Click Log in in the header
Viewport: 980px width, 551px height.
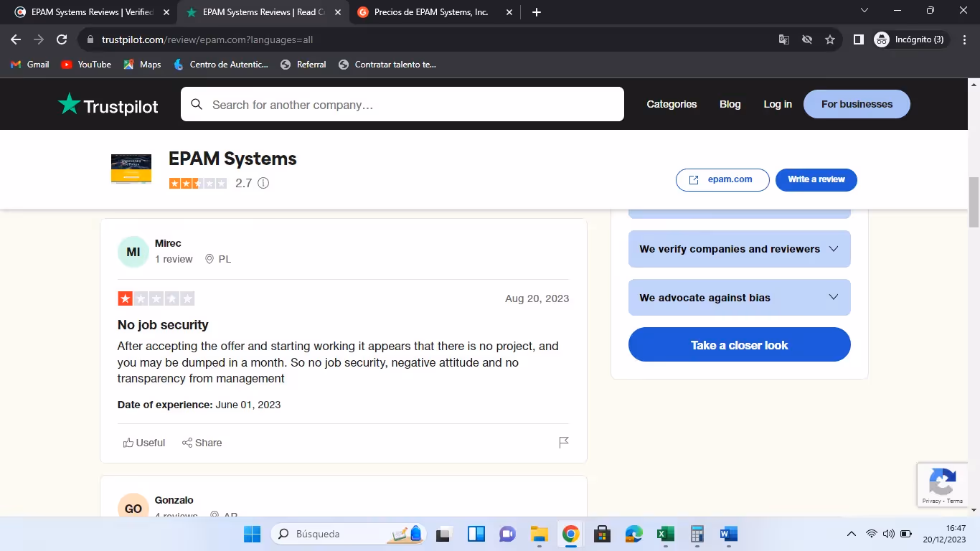778,104
